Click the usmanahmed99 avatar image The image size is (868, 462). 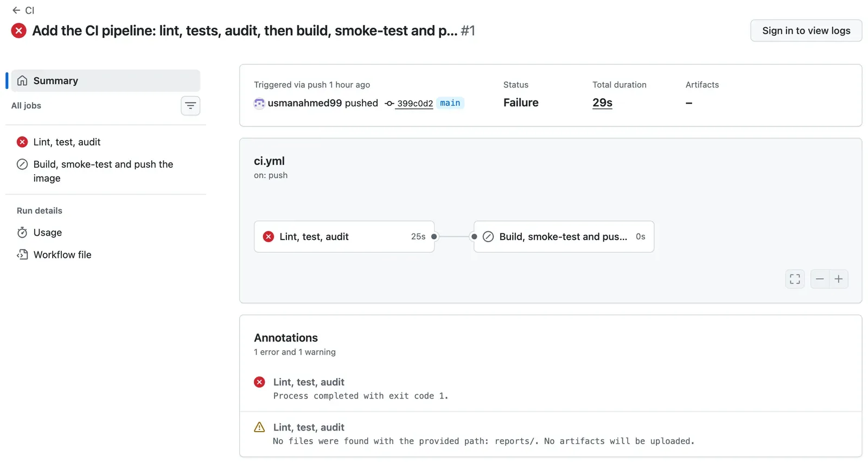(259, 103)
